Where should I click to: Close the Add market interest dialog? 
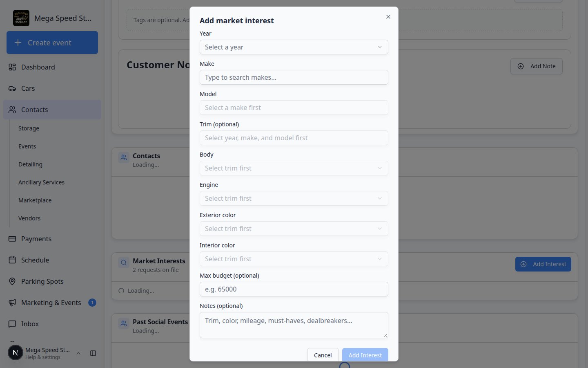(x=388, y=17)
